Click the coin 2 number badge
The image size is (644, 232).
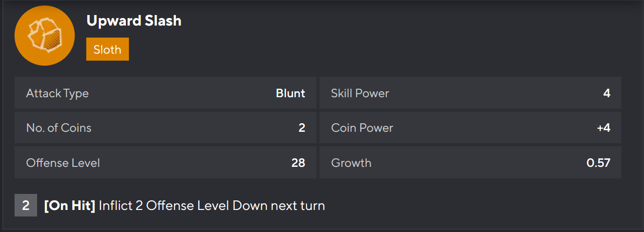(26, 205)
